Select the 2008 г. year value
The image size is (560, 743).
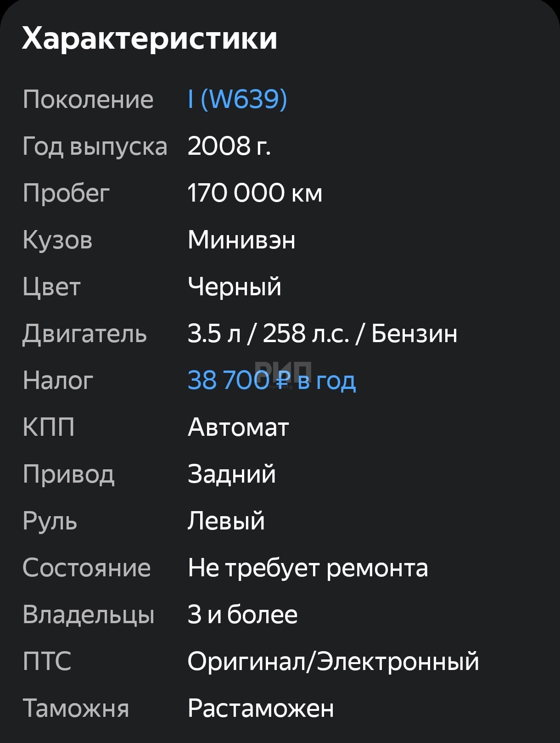tap(229, 146)
